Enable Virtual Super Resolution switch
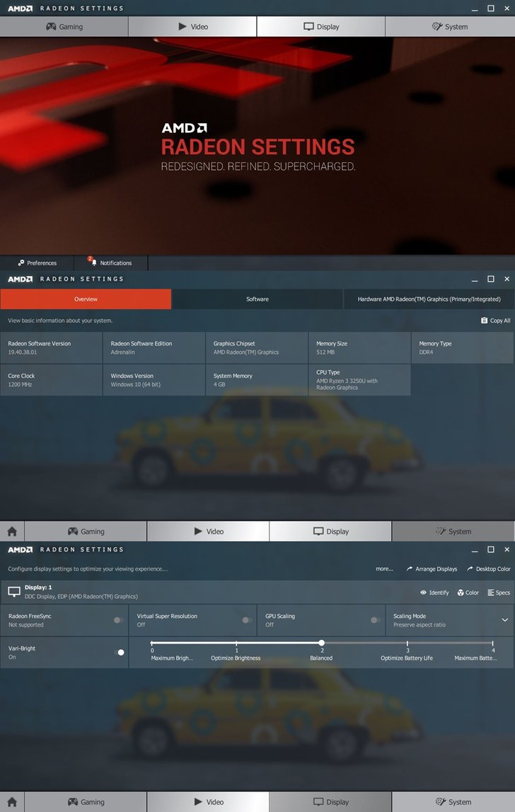Screen dimensions: 515x812 (247, 620)
